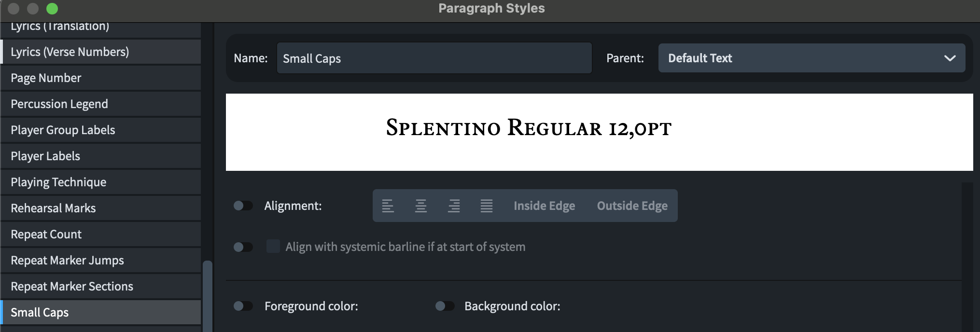The width and height of the screenshot is (980, 332).
Task: Select the justify alignment icon
Action: coord(487,206)
